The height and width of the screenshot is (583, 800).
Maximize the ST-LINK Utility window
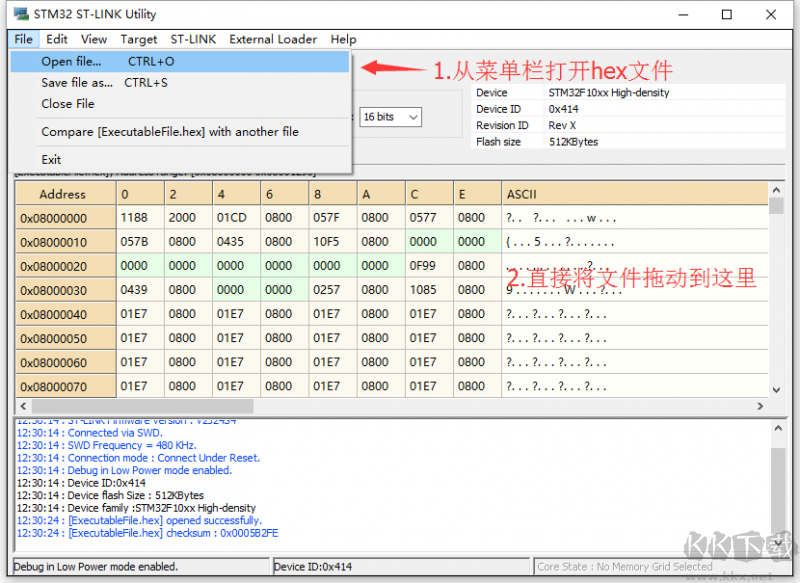point(727,14)
